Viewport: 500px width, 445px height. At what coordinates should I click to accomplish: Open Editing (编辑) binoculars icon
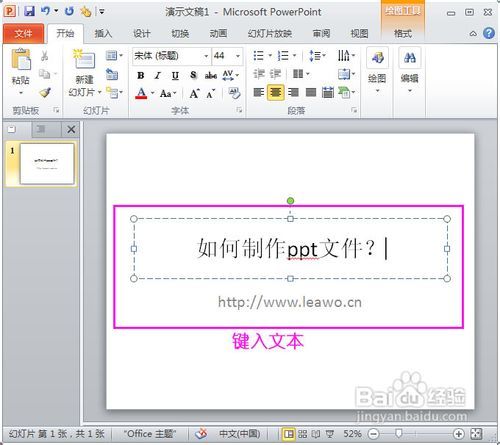click(x=410, y=58)
